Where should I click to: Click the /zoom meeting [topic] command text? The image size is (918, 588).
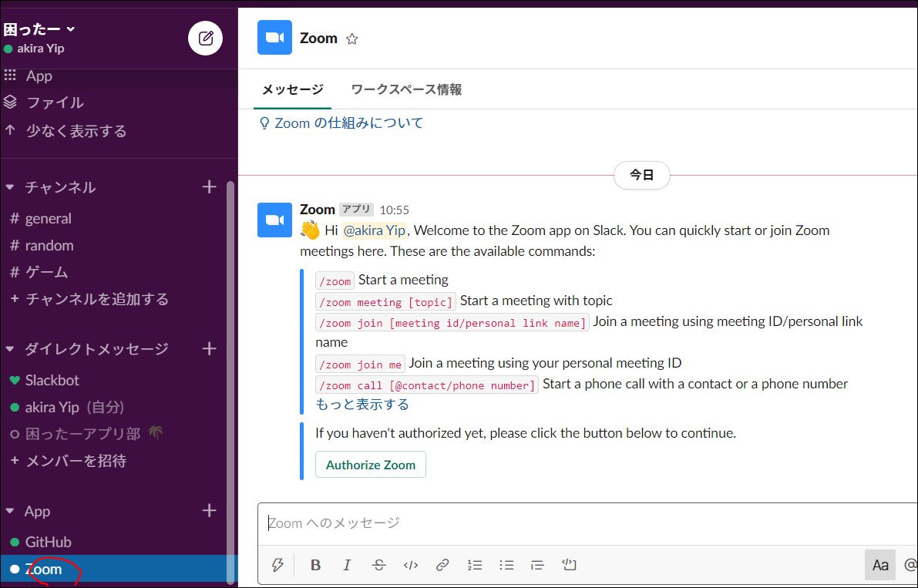[x=386, y=302]
